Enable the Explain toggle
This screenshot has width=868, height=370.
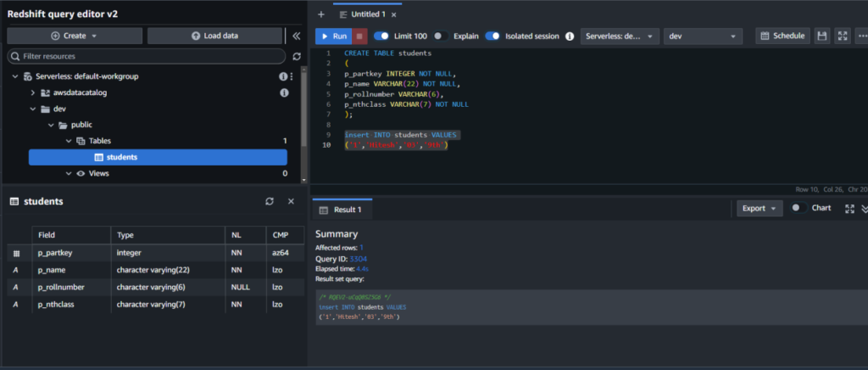[x=441, y=36]
